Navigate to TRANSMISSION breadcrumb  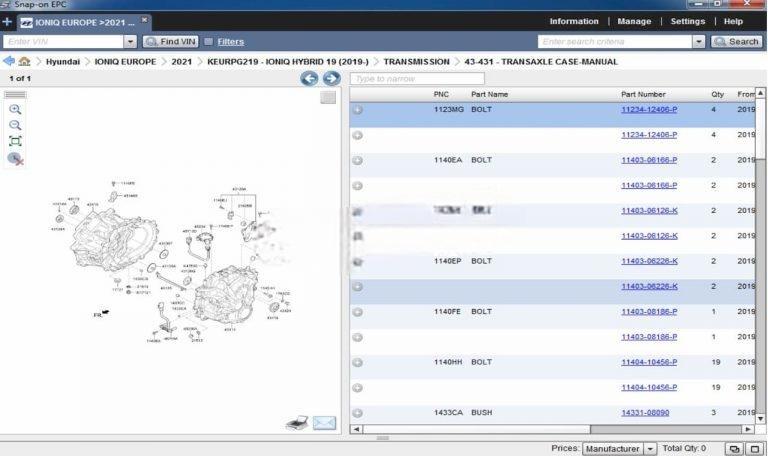pos(416,62)
